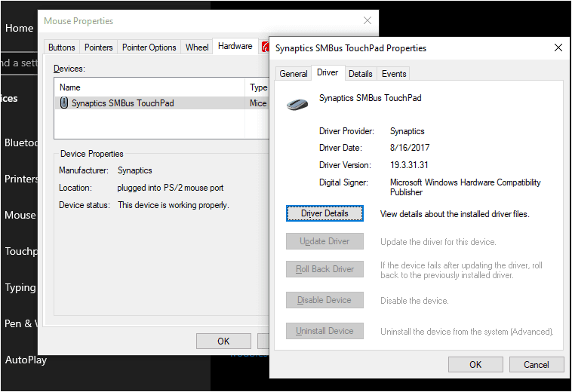572x392 pixels.
Task: Open Printers settings in sidebar
Action: [x=21, y=179]
